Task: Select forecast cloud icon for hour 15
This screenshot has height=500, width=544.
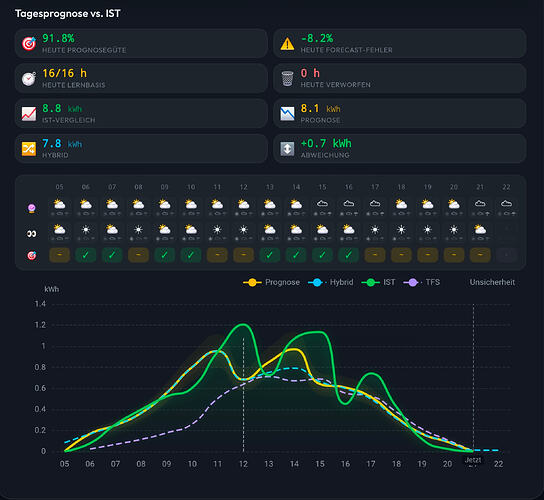Action: pyautogui.click(x=322, y=204)
